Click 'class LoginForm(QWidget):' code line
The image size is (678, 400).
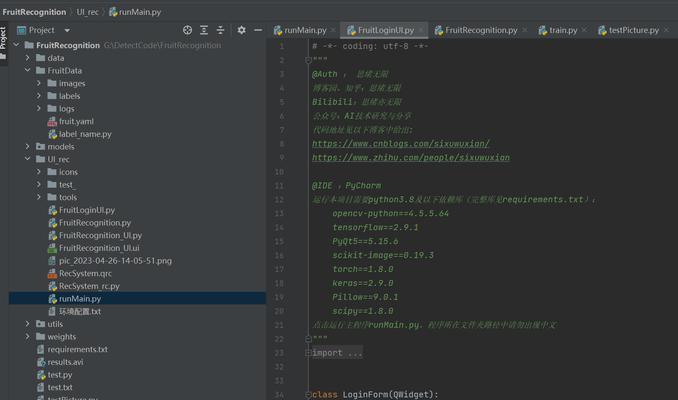click(x=375, y=394)
